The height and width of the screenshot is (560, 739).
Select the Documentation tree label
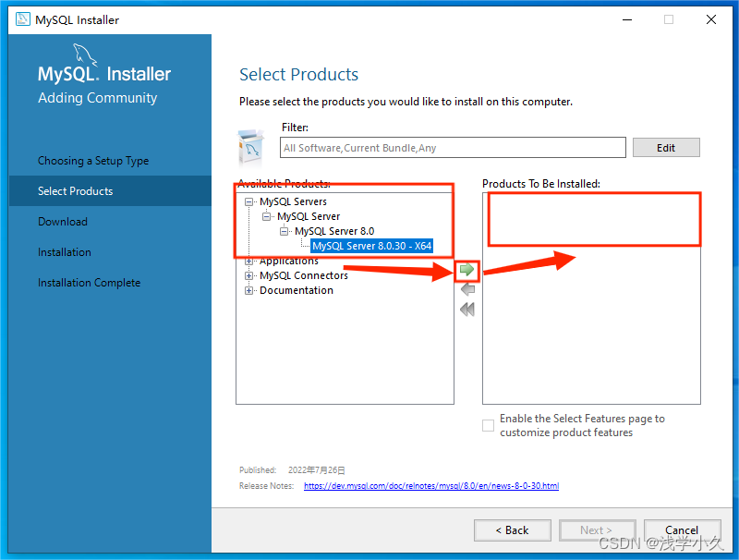tap(297, 290)
